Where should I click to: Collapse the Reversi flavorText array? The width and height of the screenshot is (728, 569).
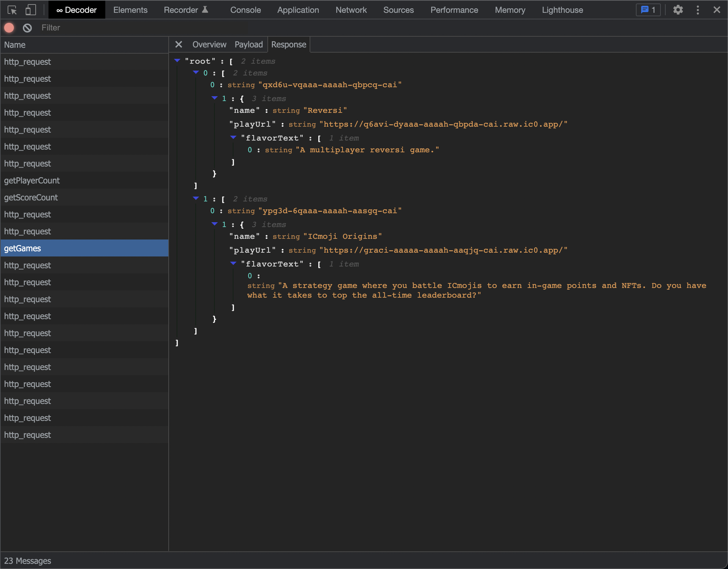pos(233,138)
